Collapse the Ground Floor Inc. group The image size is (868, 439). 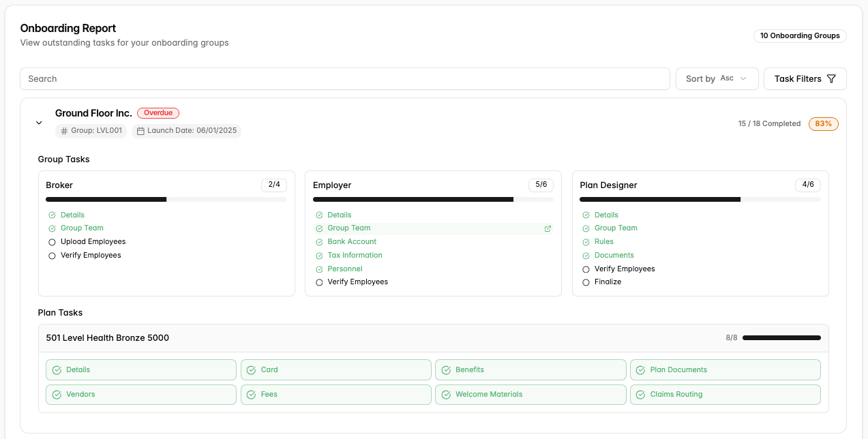point(39,123)
